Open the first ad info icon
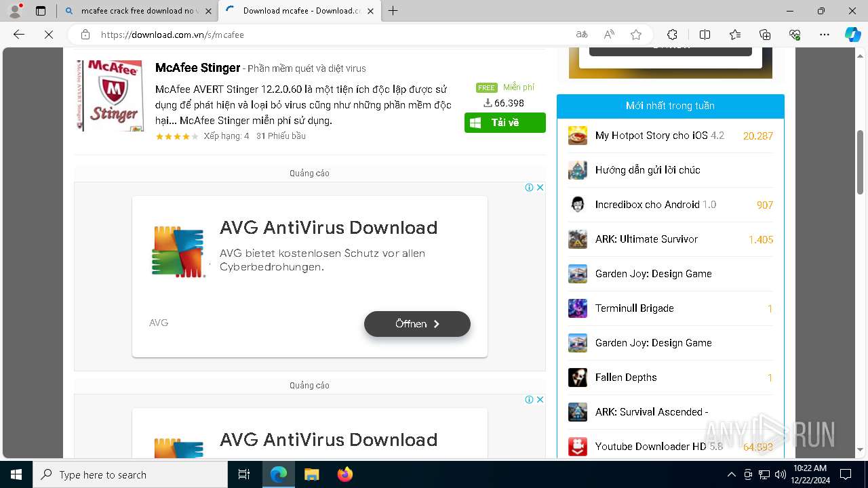Viewport: 868px width, 488px height. pyautogui.click(x=529, y=188)
